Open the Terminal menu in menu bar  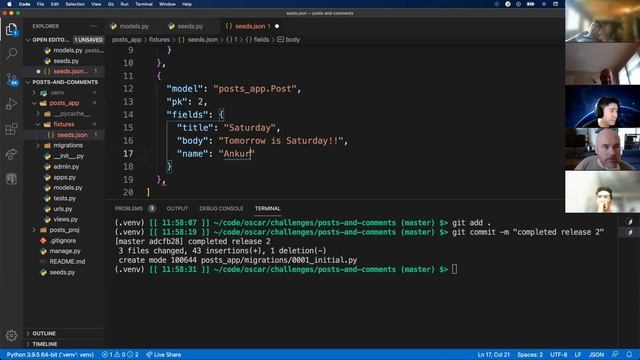pos(144,4)
